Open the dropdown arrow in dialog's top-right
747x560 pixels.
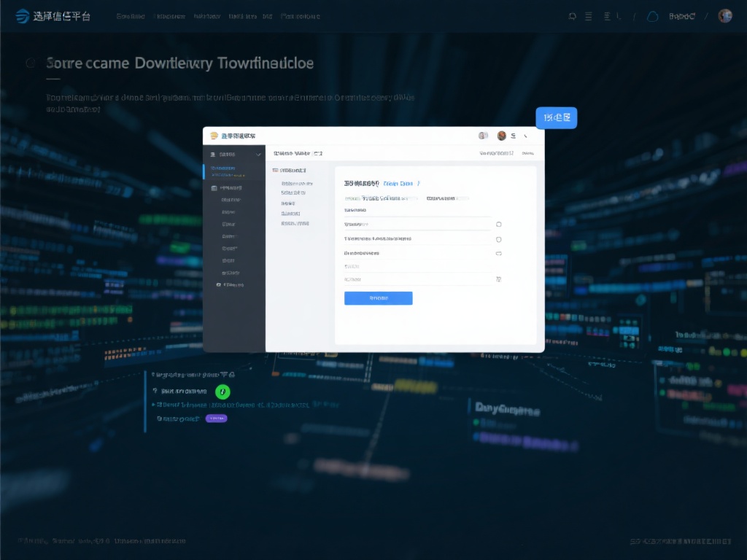coord(526,136)
